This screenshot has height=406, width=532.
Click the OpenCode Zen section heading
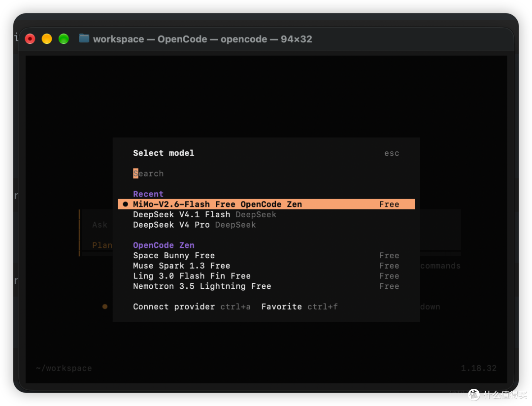(164, 245)
